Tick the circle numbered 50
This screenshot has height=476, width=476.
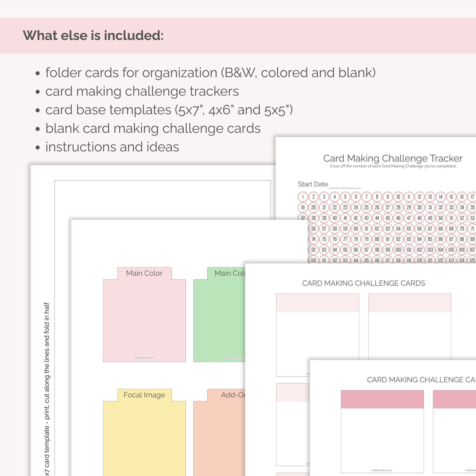click(440, 218)
